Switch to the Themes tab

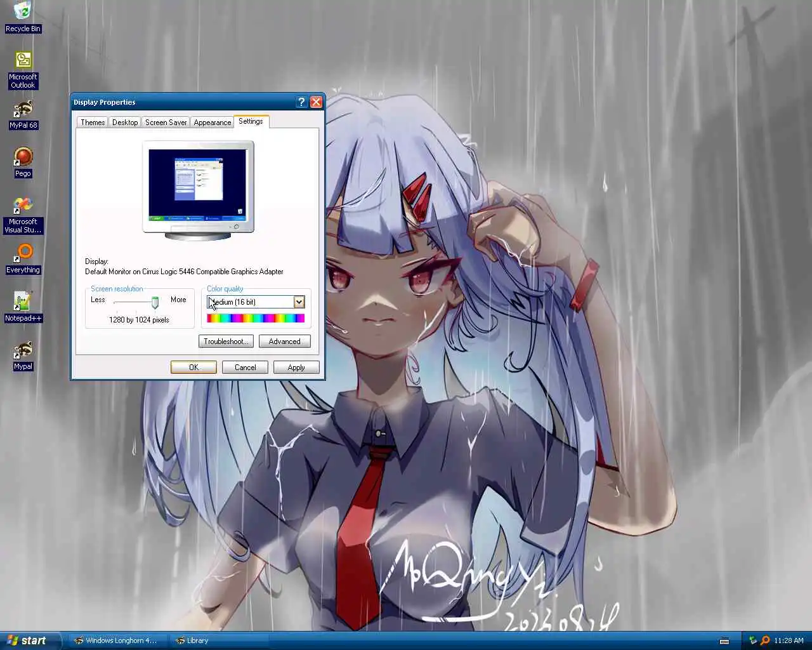coord(93,123)
